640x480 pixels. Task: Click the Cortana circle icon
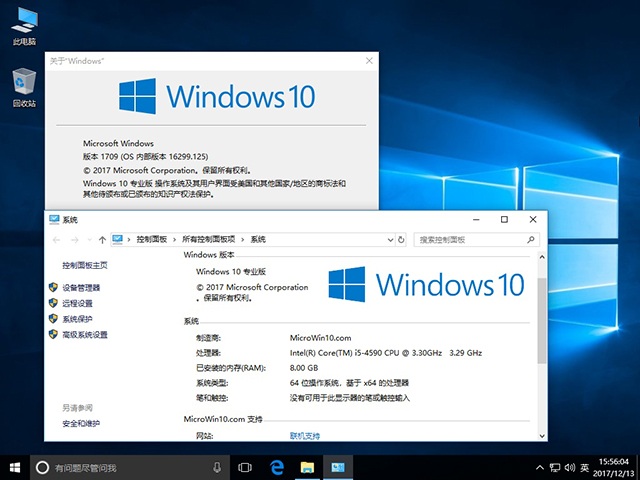click(42, 468)
